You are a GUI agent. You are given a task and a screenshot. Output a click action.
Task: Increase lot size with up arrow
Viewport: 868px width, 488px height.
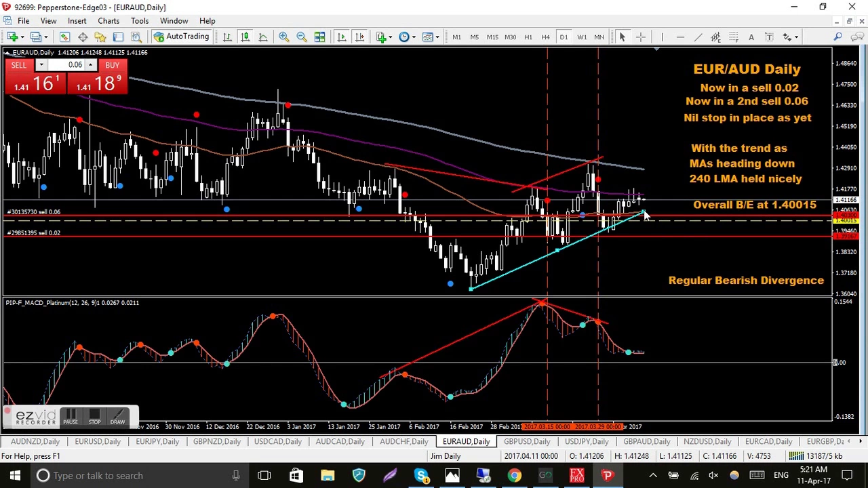pyautogui.click(x=90, y=65)
